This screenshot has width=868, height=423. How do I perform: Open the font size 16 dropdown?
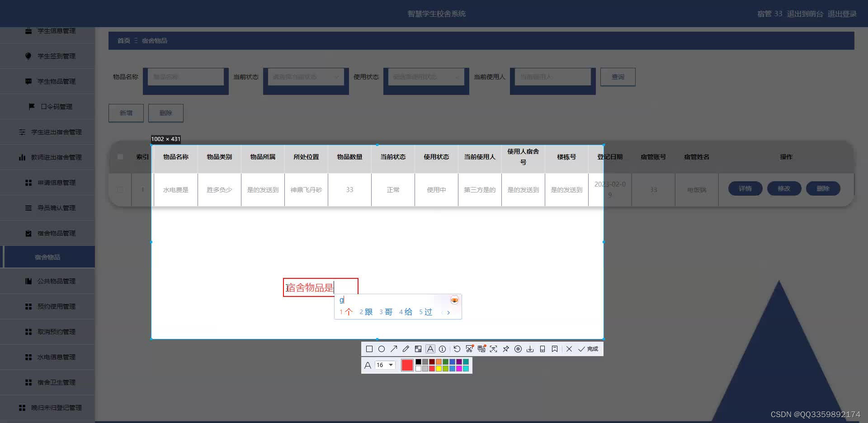(385, 365)
